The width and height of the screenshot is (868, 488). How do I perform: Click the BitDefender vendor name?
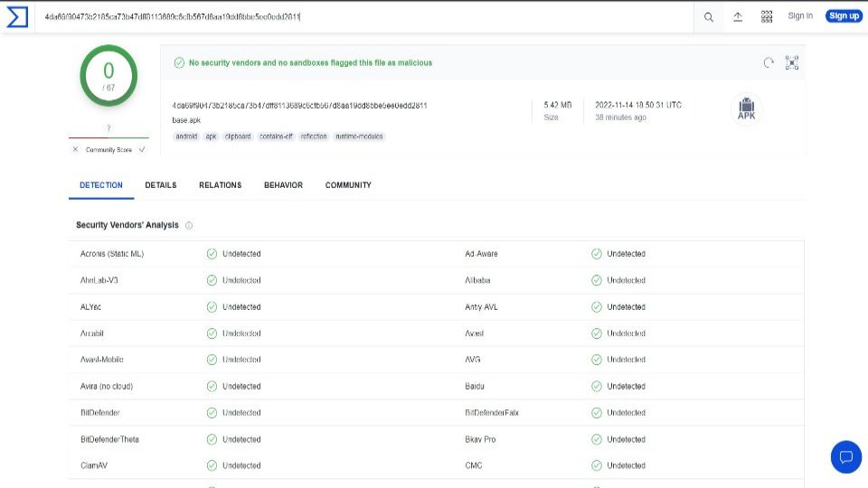(x=100, y=412)
